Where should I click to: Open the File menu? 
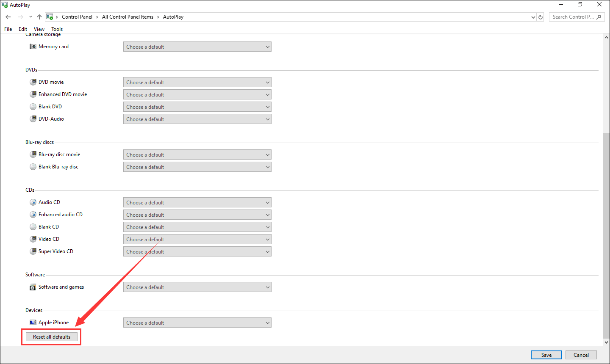(8, 29)
